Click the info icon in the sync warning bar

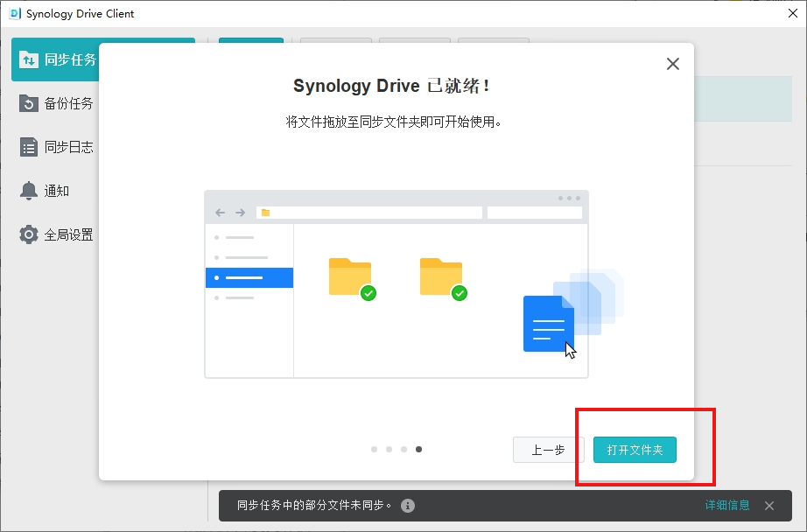pyautogui.click(x=408, y=506)
